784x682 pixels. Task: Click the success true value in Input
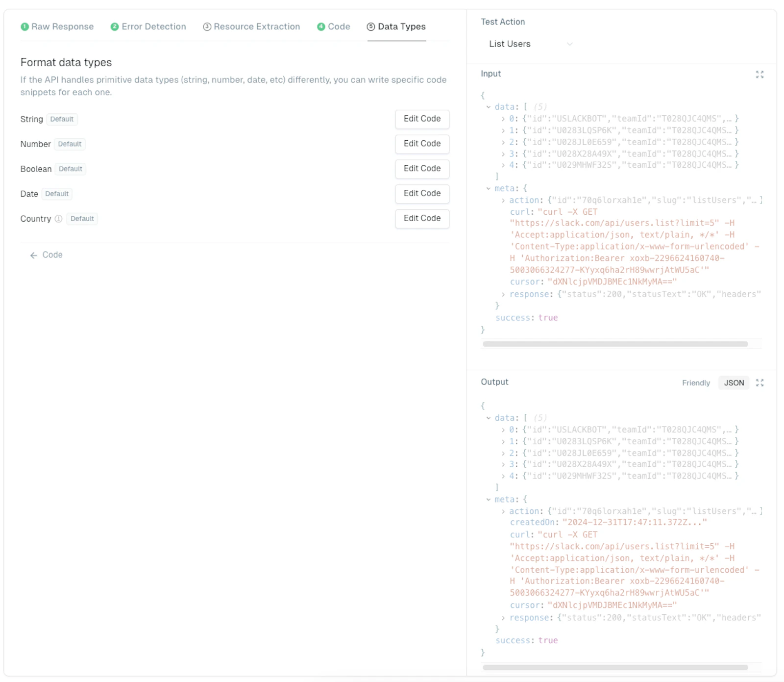548,318
